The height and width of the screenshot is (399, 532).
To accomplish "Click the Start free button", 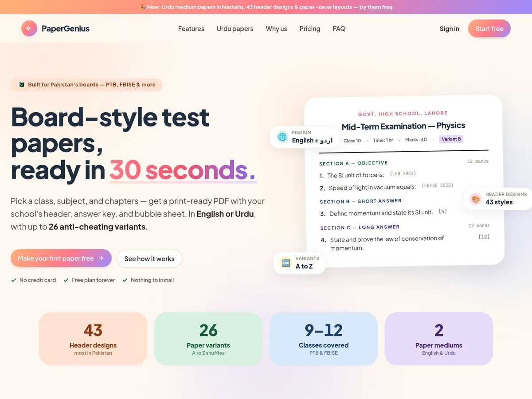I will pos(489,28).
